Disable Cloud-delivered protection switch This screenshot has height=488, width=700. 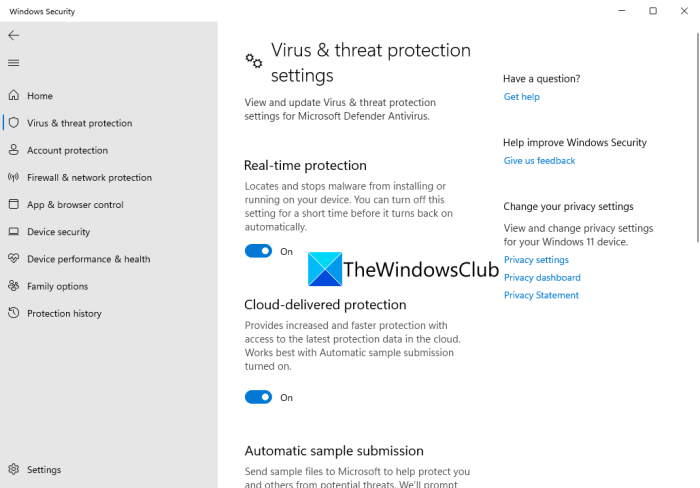[258, 397]
